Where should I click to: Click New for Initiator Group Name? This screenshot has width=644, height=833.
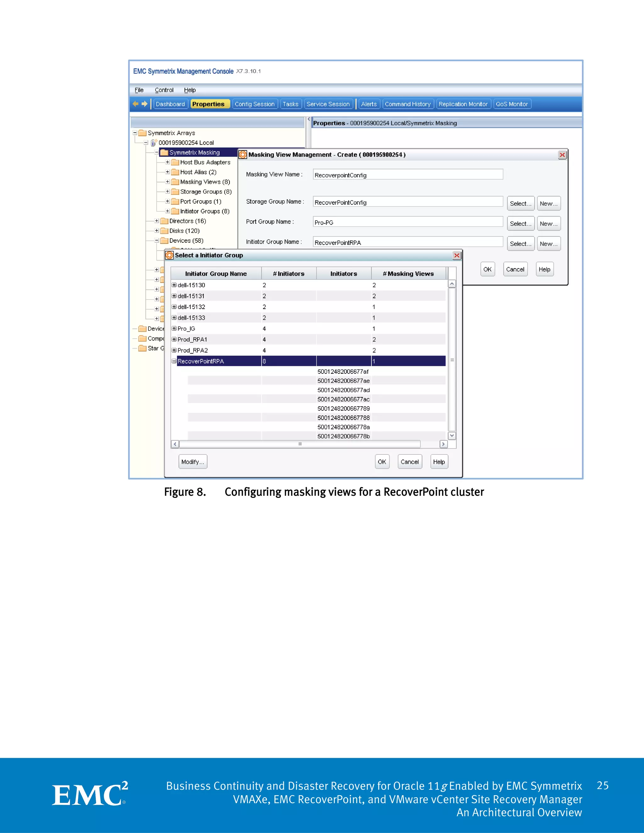pos(549,244)
